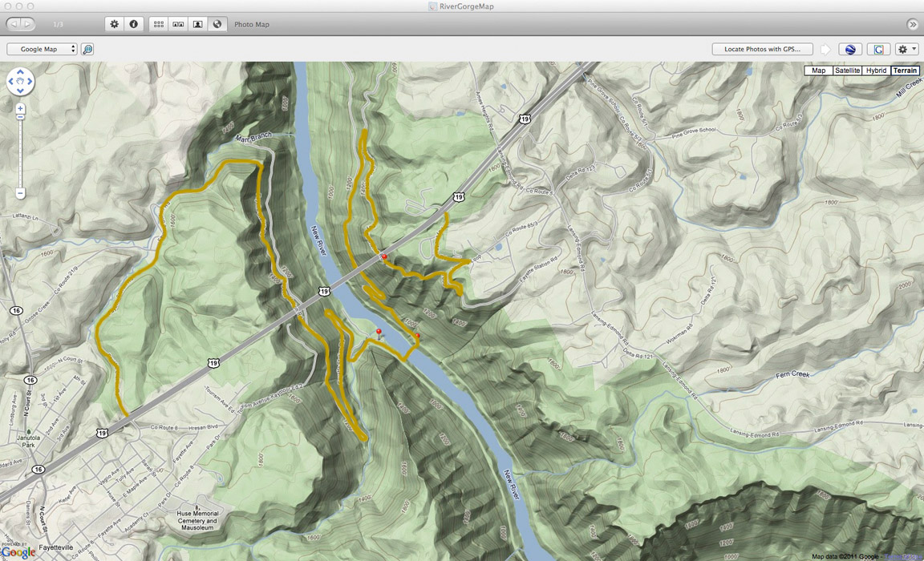The height and width of the screenshot is (561, 924).
Task: Open the Google Map provider dropdown
Action: pos(42,50)
